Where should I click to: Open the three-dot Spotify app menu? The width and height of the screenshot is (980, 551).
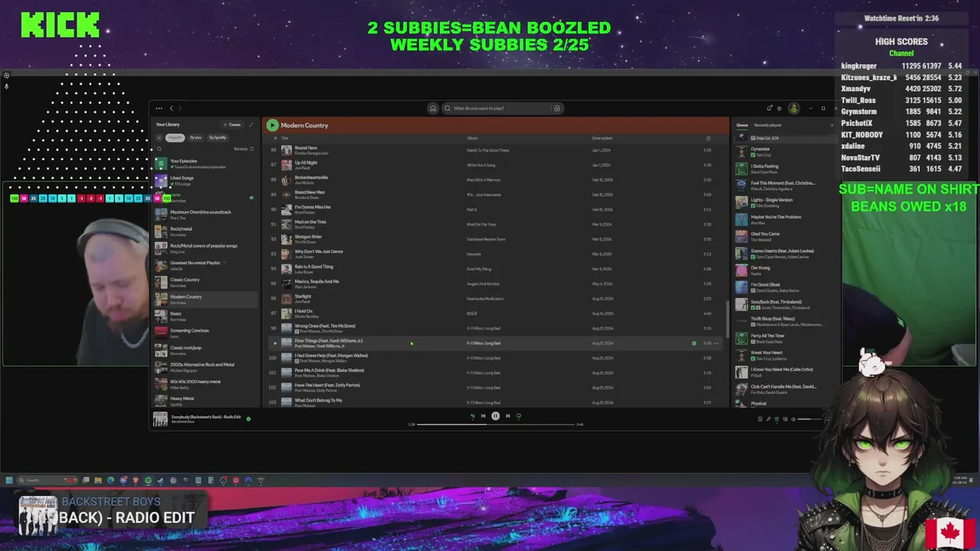[x=158, y=108]
